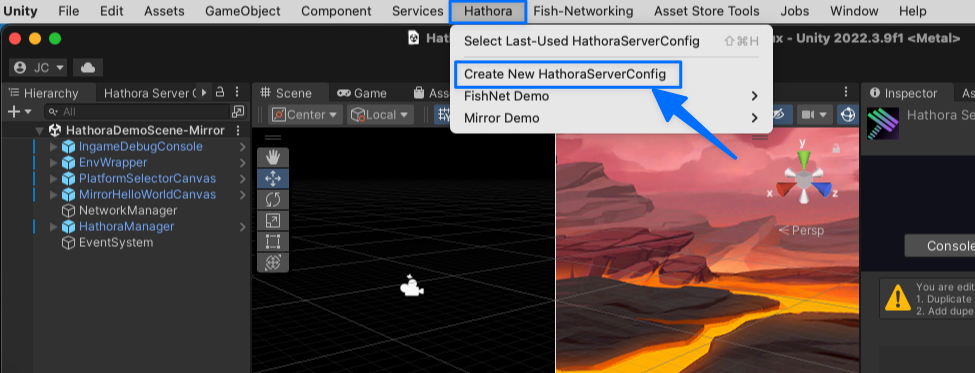Expand the HathoraManager object
Viewport: 975px width, 373px height.
click(53, 227)
